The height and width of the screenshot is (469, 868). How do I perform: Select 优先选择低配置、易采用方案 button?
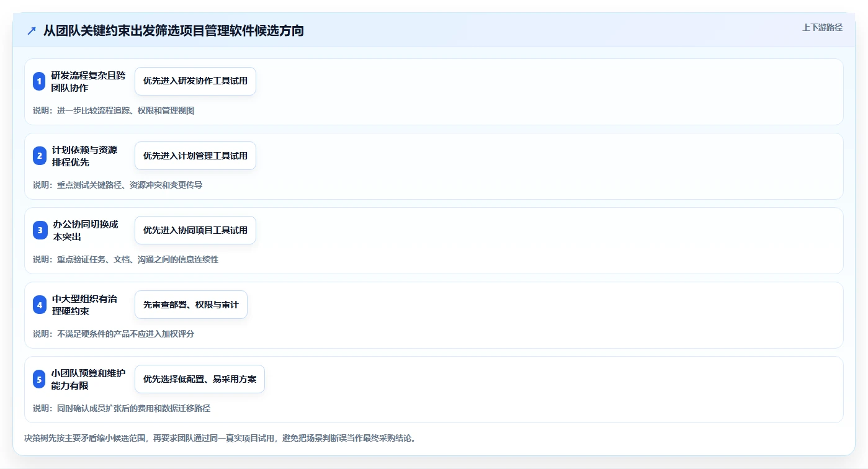click(x=200, y=379)
